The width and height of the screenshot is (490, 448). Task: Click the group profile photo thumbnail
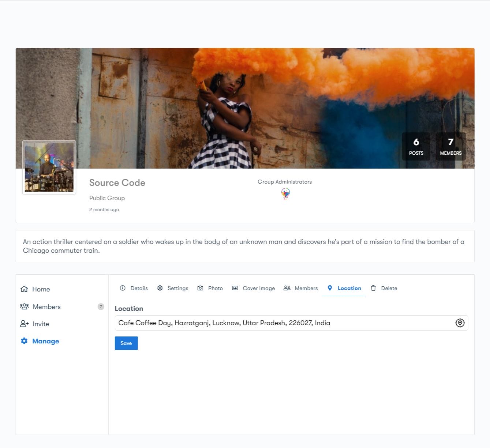[x=49, y=167]
